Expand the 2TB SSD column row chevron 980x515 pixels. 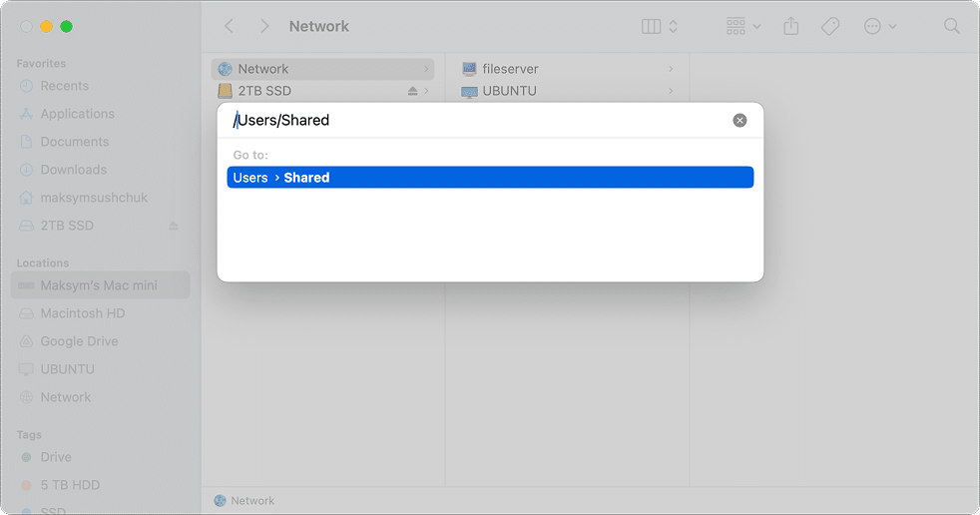coord(426,91)
